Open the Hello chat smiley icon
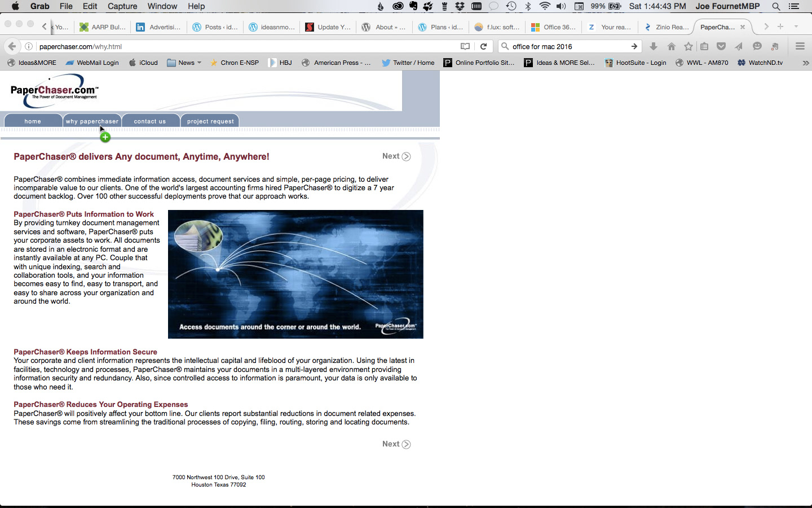 [x=757, y=46]
